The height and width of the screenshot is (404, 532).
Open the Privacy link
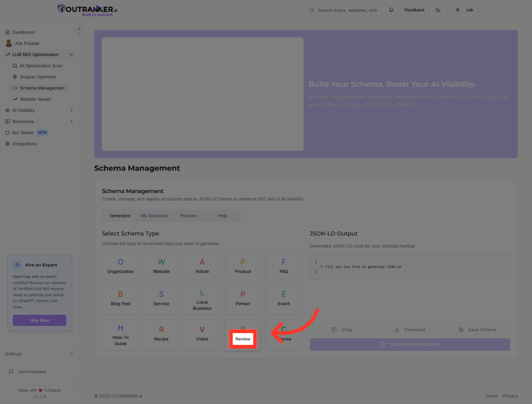tap(510, 396)
